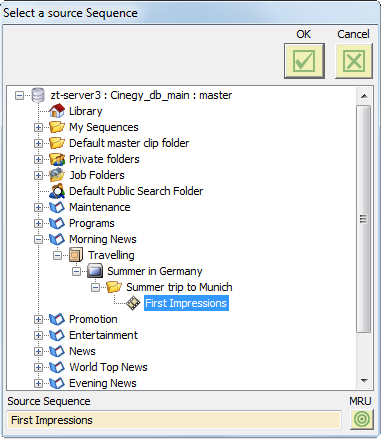Click the Entertainment program icon
The height and width of the screenshot is (439, 381).
tap(57, 335)
